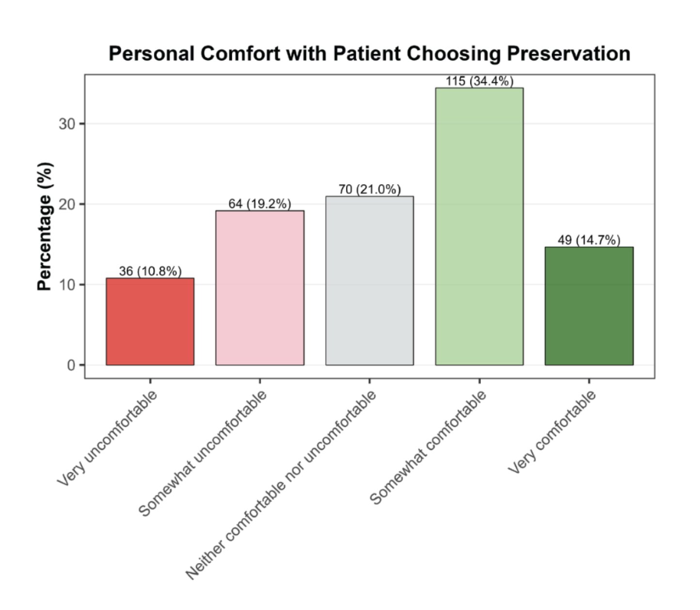700x610 pixels.
Task: Select the 70 (21.0%) data label
Action: (369, 189)
